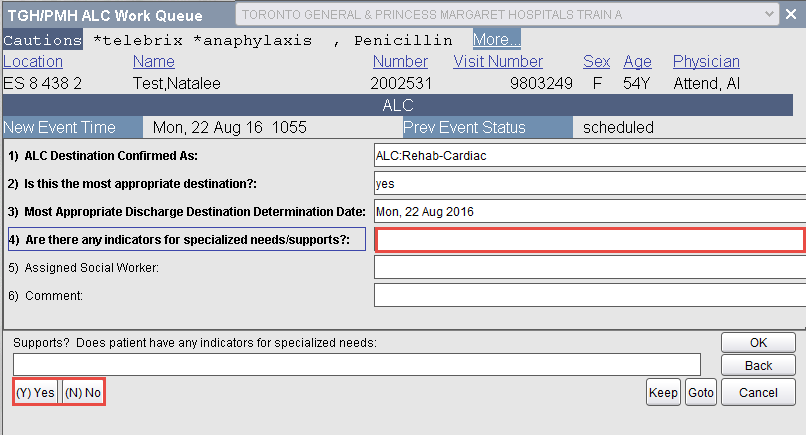
Task: Open the Toronto General hospital dropdown
Action: (x=508, y=14)
